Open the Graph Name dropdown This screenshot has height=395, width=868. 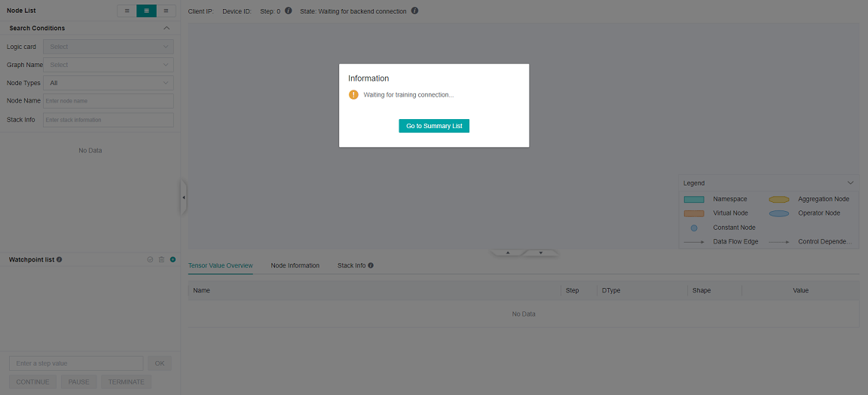pos(108,65)
